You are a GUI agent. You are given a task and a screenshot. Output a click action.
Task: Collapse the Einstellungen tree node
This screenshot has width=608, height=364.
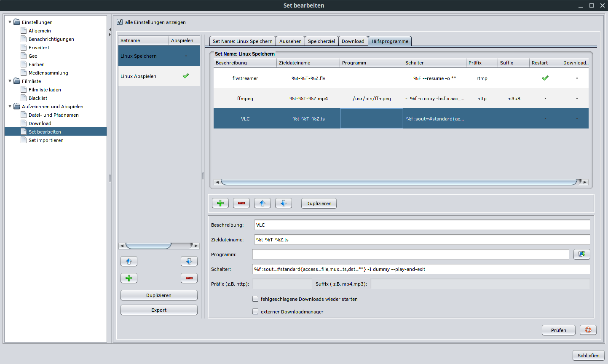(10, 22)
